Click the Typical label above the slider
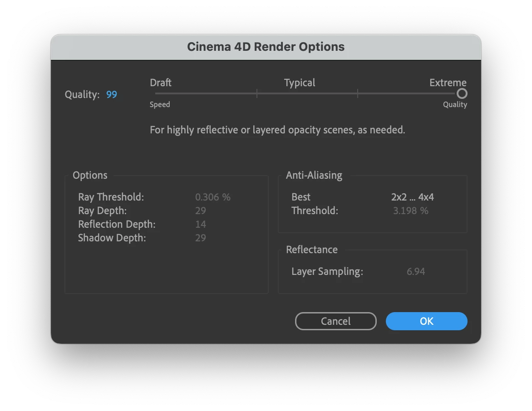This screenshot has width=532, height=411. pos(300,83)
